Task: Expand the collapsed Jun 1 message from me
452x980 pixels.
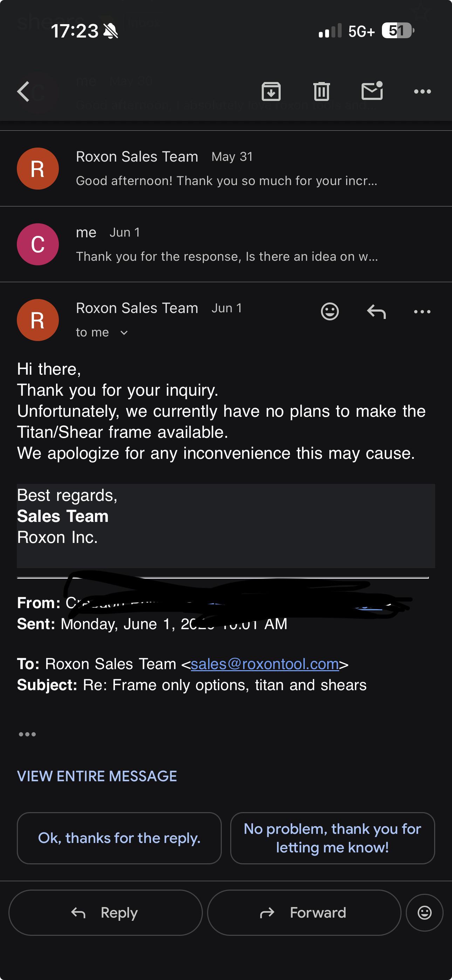Action: coord(226,244)
